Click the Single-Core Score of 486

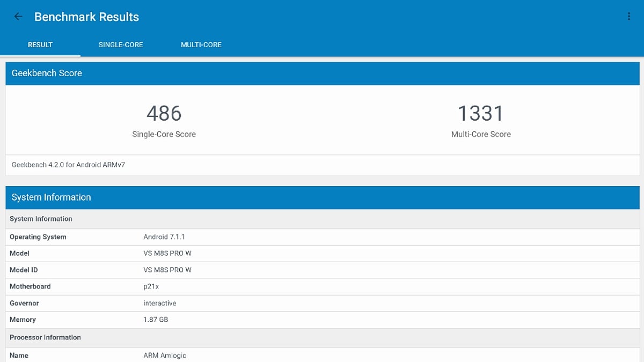pos(164,113)
